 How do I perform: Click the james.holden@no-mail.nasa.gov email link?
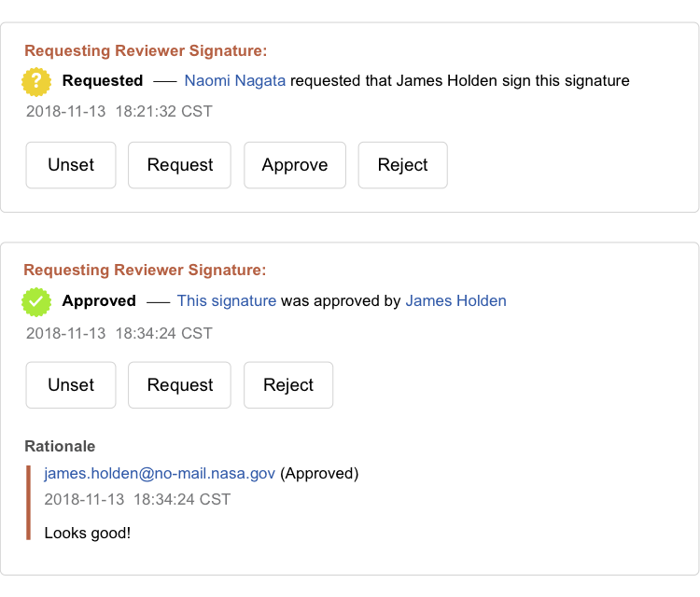[160, 474]
